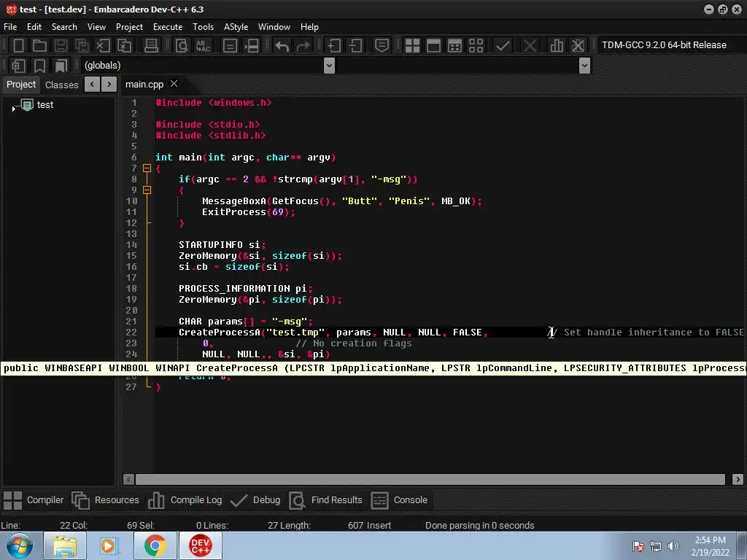
Task: Click the Toggle bookmark icon
Action: click(x=39, y=65)
